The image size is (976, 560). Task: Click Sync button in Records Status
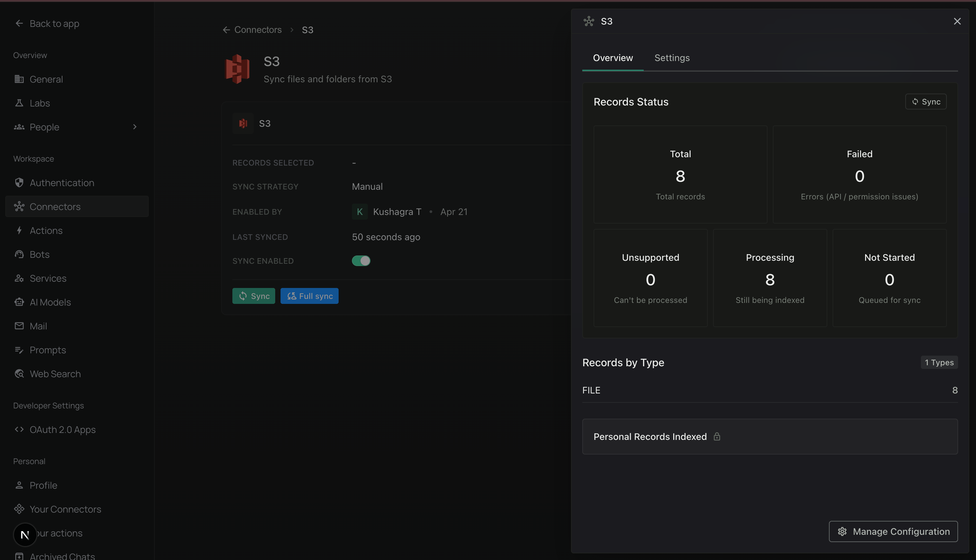point(926,102)
